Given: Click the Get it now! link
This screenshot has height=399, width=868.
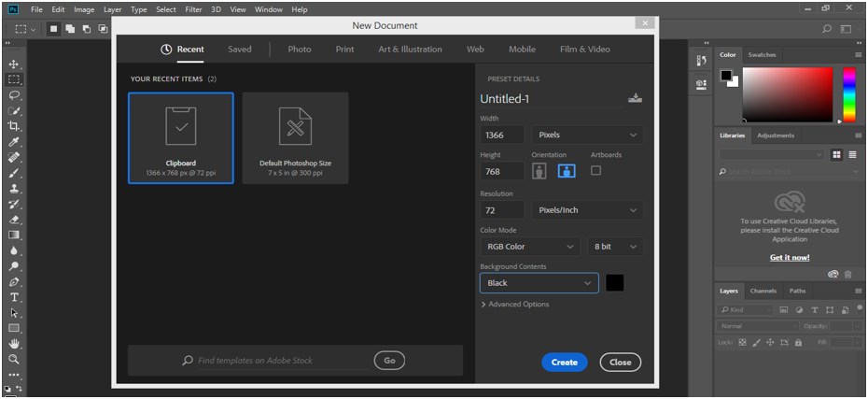Looking at the screenshot, I should 790,258.
